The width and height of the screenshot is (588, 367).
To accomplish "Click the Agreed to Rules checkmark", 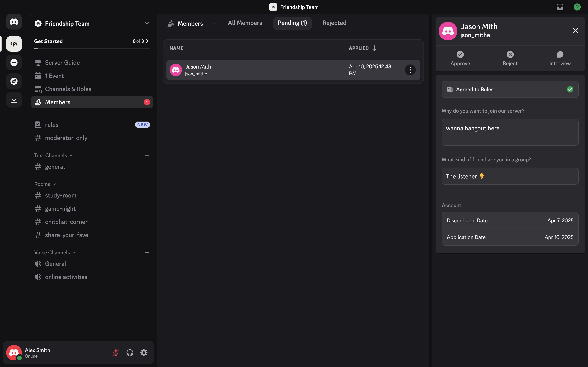I will click(x=570, y=89).
